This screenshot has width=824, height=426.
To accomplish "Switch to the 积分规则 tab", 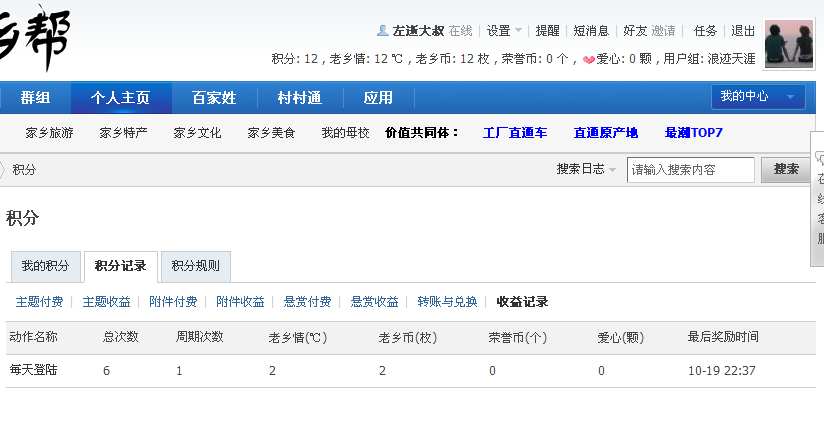I will tap(195, 266).
